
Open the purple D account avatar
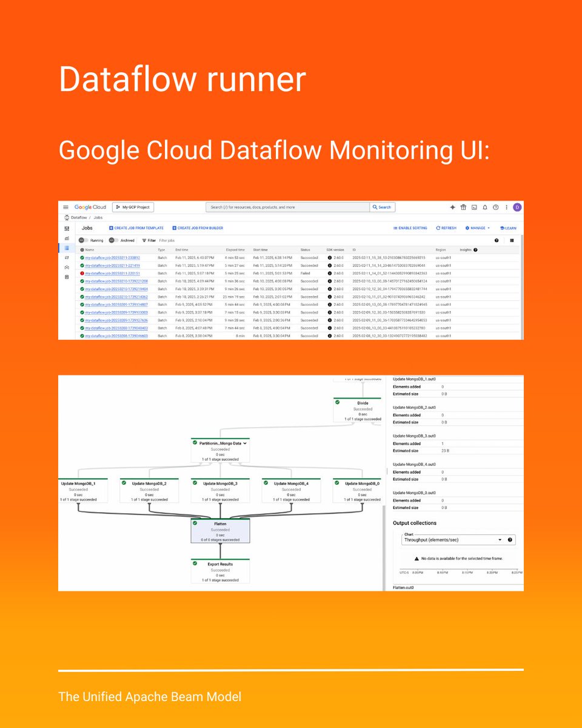(x=517, y=207)
